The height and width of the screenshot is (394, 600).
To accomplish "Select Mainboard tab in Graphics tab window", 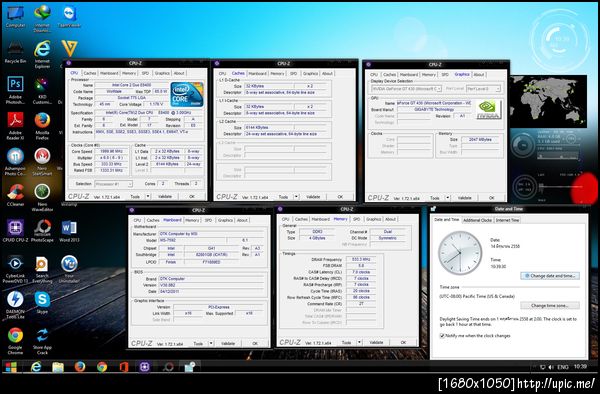I will click(x=409, y=75).
